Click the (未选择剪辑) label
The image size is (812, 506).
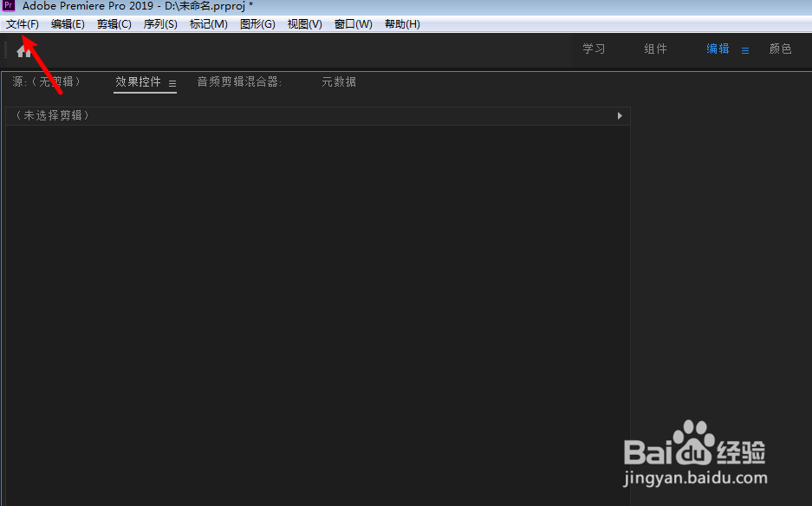click(x=52, y=115)
